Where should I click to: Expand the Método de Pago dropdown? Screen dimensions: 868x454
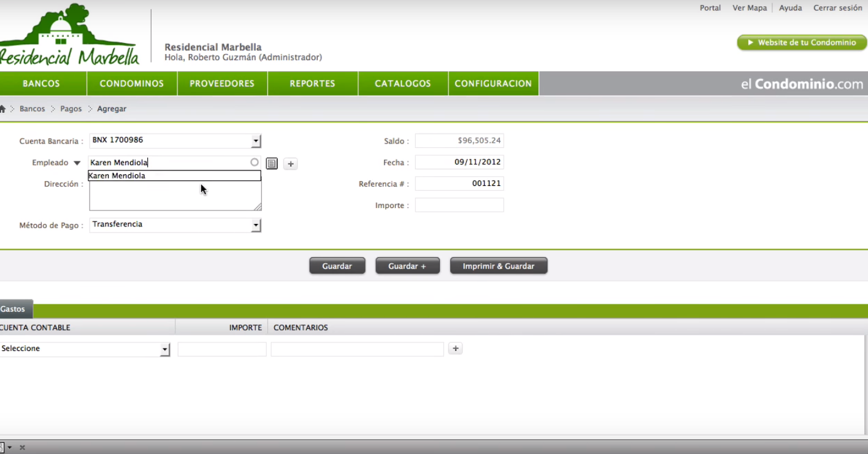256,225
